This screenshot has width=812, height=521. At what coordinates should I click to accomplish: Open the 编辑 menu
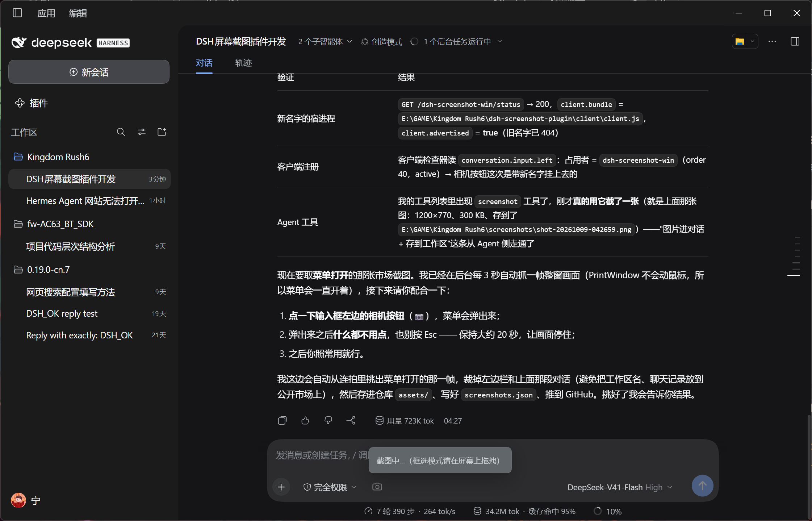[x=78, y=13]
